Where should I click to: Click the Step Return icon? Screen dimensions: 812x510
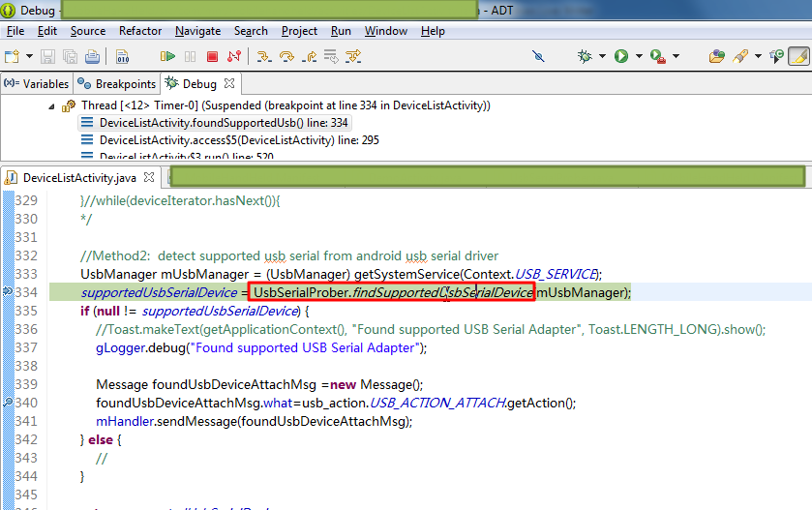tap(309, 56)
